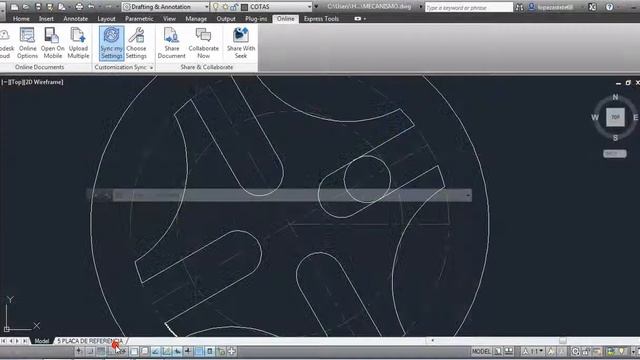Click the Plot printer icon in quick access toolbar
Image resolution: width=640 pixels, height=360 pixels.
pyautogui.click(x=79, y=7)
